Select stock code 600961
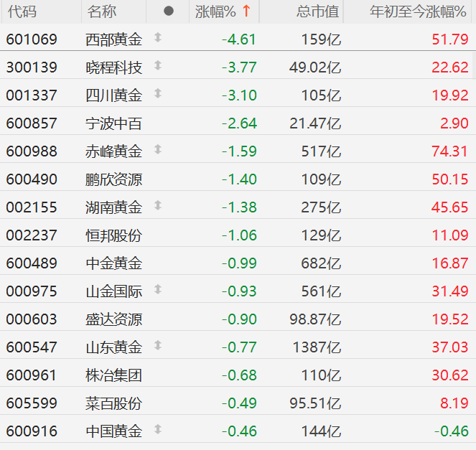Screen dimensions: 476x450 point(32,375)
